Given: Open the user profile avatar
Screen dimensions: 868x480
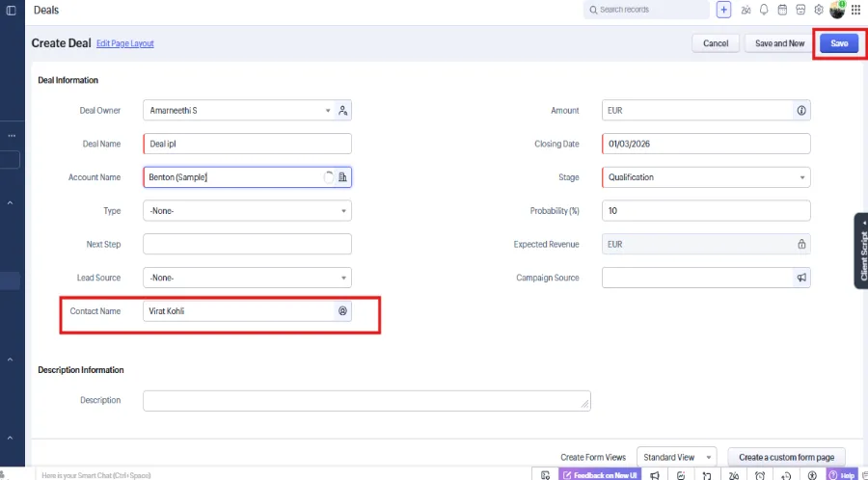Looking at the screenshot, I should click(x=837, y=10).
